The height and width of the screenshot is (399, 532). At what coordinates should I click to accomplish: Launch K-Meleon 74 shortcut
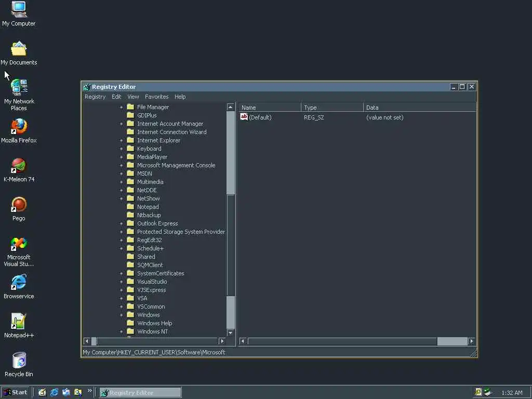19,166
